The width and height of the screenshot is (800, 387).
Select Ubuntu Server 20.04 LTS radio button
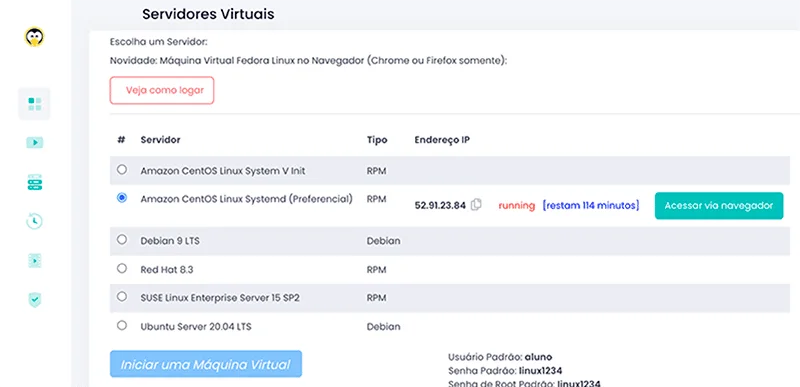pos(121,325)
